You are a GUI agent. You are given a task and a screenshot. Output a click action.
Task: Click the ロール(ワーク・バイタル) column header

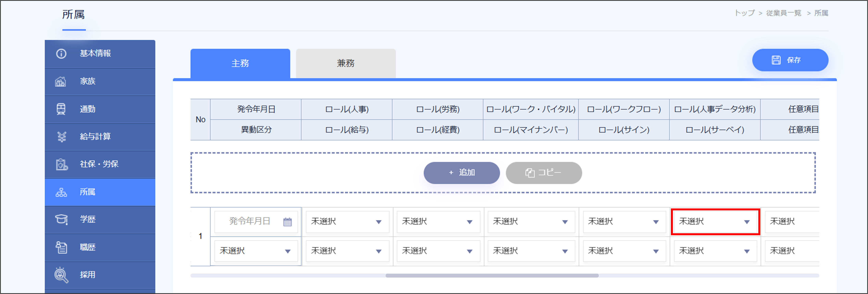pos(531,109)
